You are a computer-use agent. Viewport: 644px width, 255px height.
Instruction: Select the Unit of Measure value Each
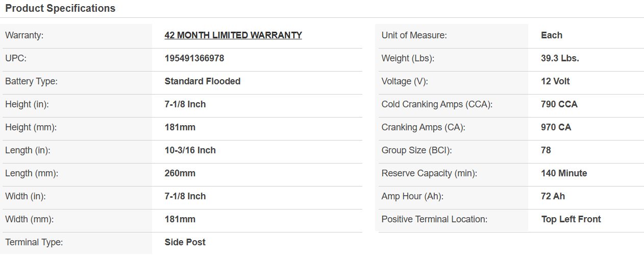pyautogui.click(x=552, y=35)
